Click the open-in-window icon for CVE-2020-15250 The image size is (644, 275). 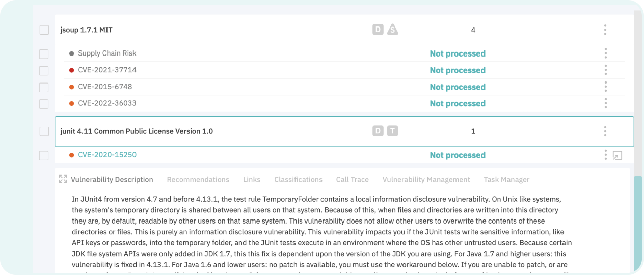point(617,155)
